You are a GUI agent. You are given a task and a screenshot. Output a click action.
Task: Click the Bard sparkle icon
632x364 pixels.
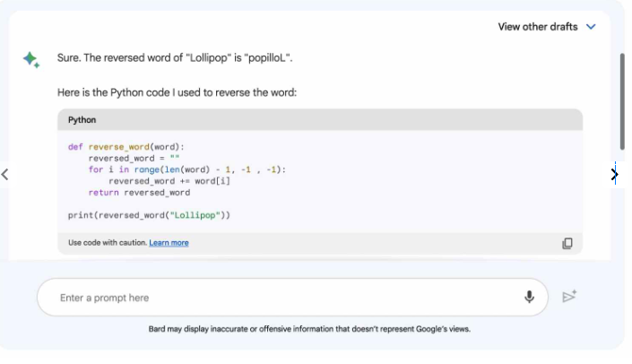(30, 59)
